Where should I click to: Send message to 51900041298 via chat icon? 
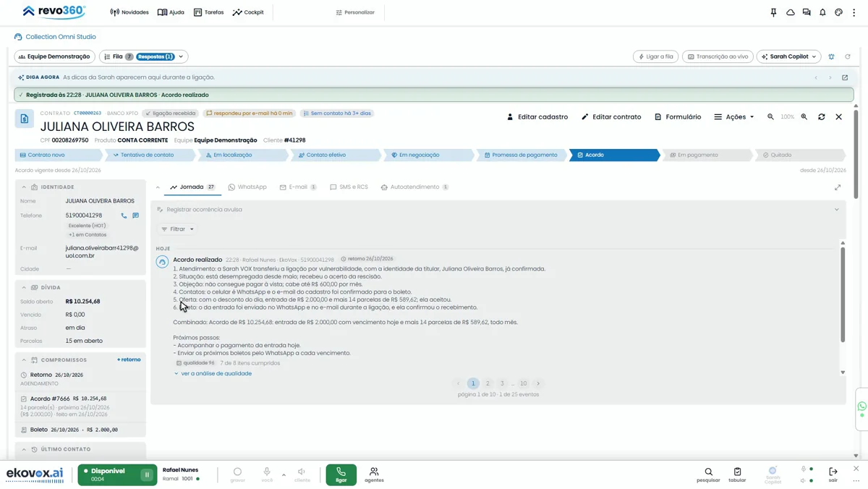tap(135, 216)
